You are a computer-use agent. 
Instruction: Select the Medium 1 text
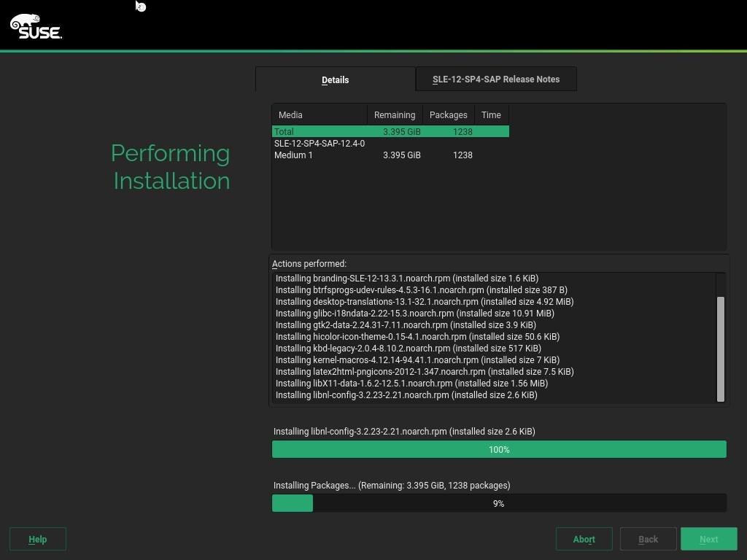coord(293,155)
